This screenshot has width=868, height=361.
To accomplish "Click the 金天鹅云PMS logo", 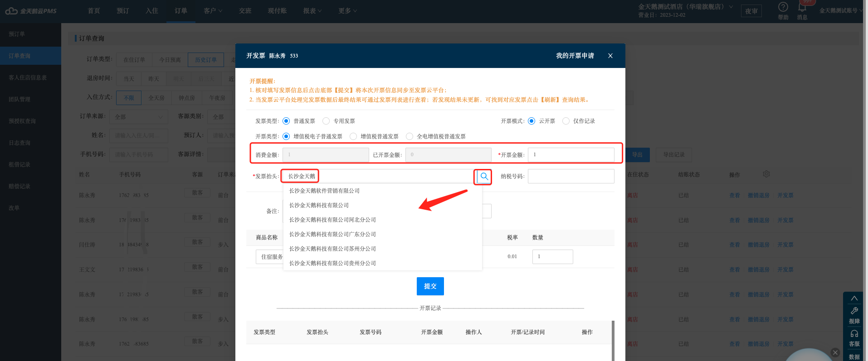I will pyautogui.click(x=31, y=11).
